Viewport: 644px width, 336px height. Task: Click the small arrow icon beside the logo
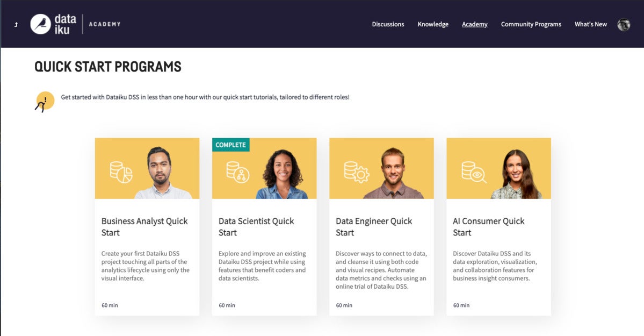[x=16, y=25]
